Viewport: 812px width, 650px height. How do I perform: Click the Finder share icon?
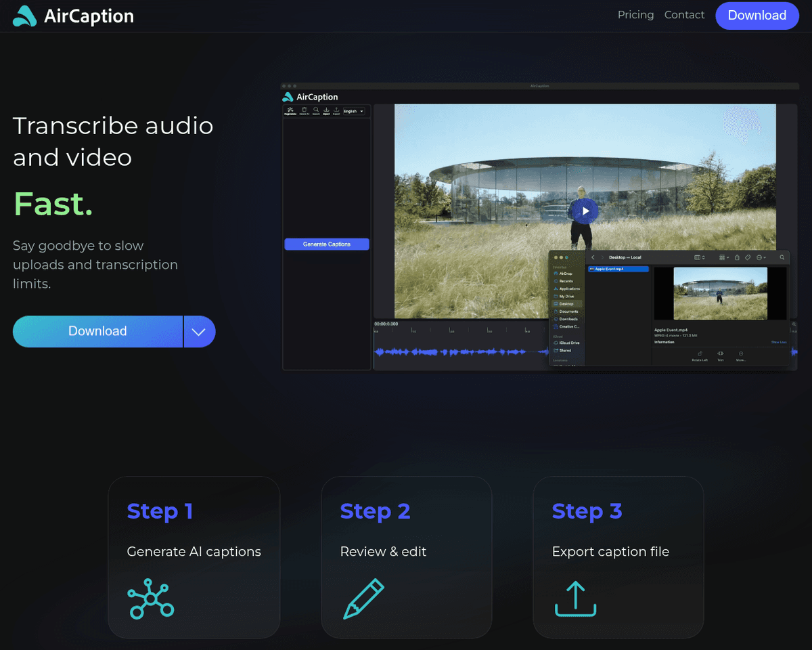click(x=738, y=257)
